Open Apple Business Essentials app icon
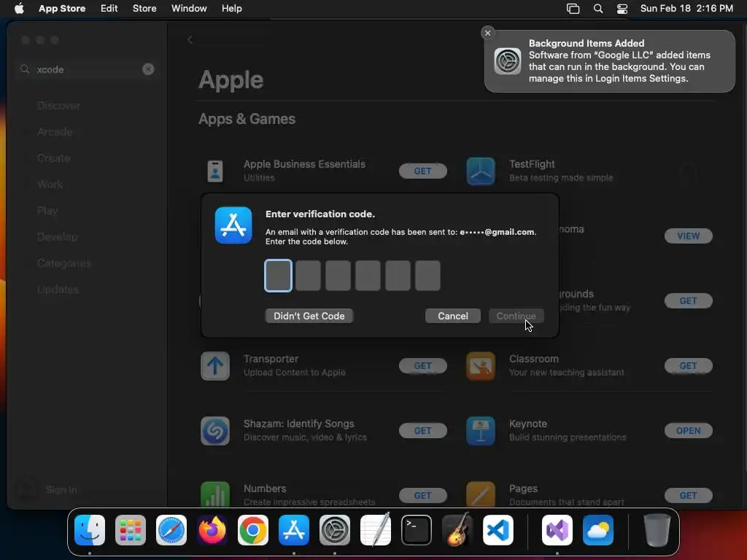Image resolution: width=747 pixels, height=560 pixels. [215, 171]
